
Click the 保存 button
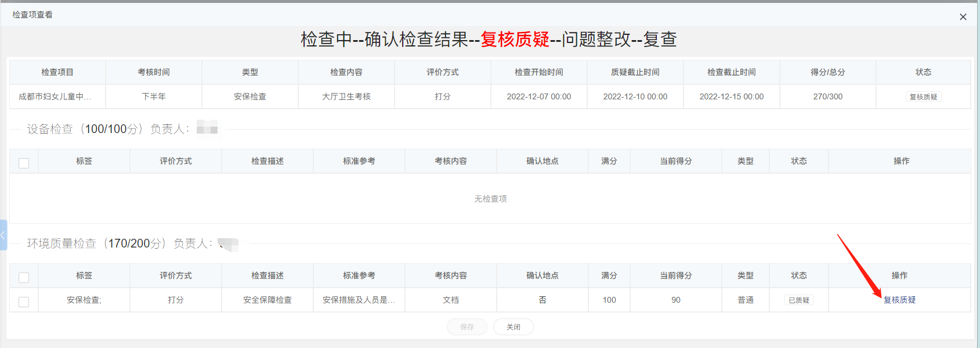coord(467,327)
